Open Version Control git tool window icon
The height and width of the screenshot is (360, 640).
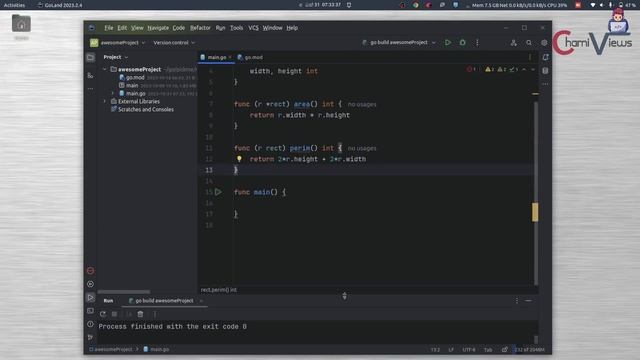[91, 338]
